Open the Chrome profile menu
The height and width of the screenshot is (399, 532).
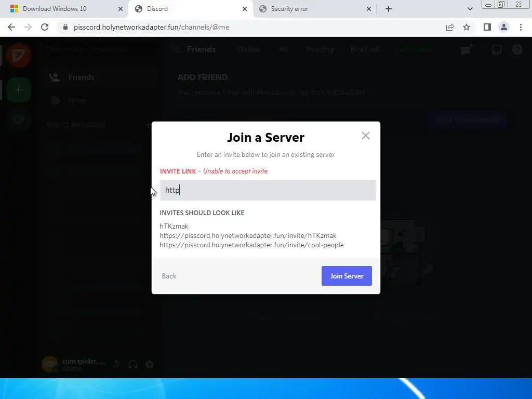tap(504, 27)
